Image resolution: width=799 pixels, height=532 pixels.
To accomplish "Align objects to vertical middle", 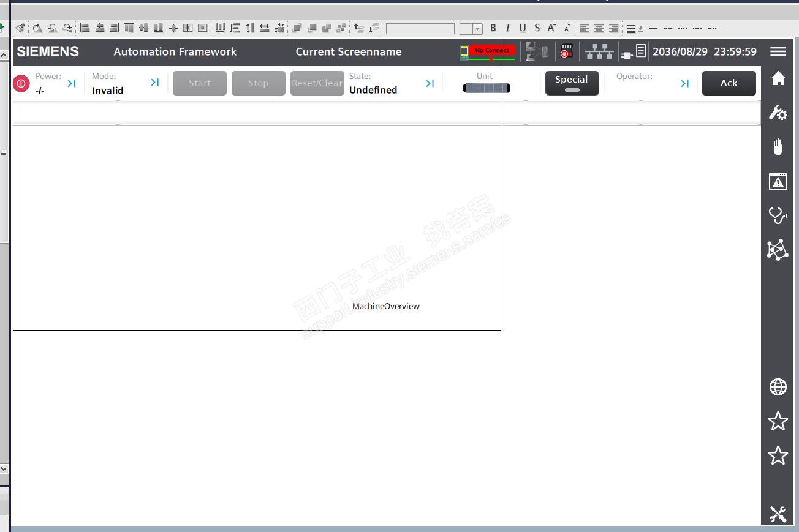I will coord(143,28).
